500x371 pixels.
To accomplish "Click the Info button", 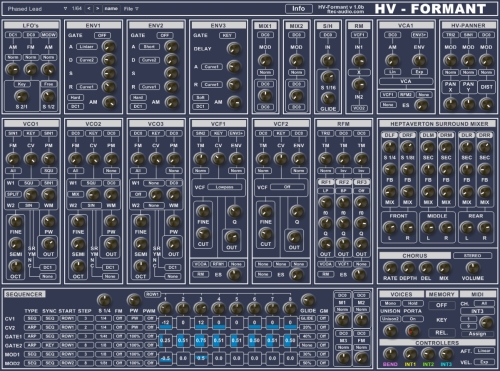I will [x=299, y=9].
